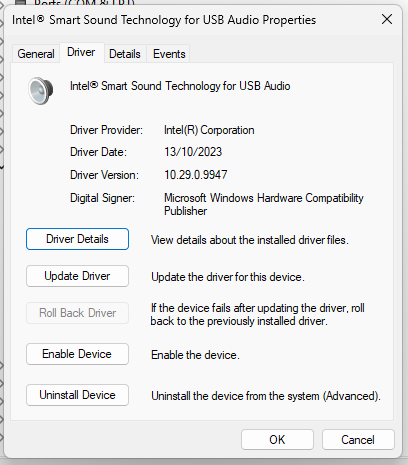Click Microsoft Windows Hardware Compatibility Publisher text
This screenshot has height=465, width=408.
[263, 204]
